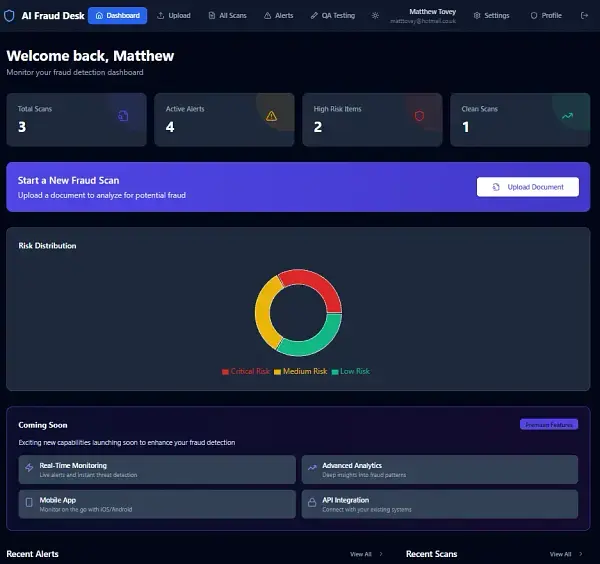Click the API Integration lock icon
Viewport: 600px width, 564px height.
312,501
